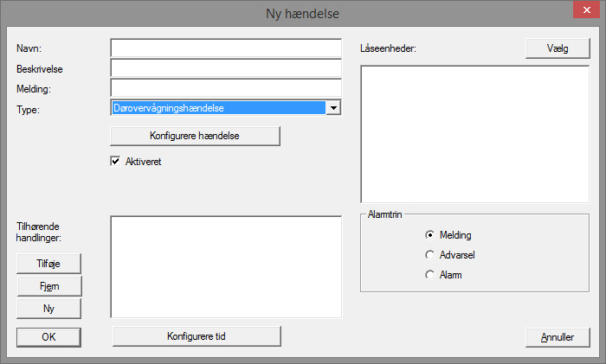606x364 pixels.
Task: Click the Ny hændelse title bar
Action: [303, 13]
